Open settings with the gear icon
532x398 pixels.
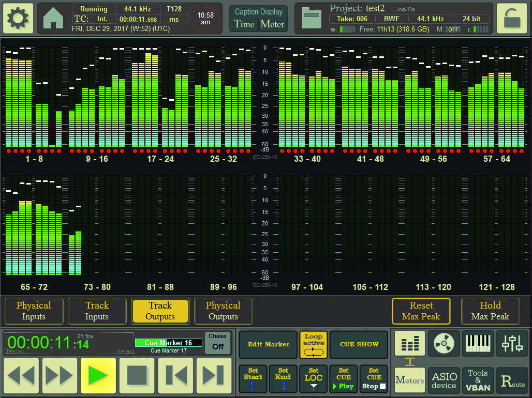tap(18, 18)
